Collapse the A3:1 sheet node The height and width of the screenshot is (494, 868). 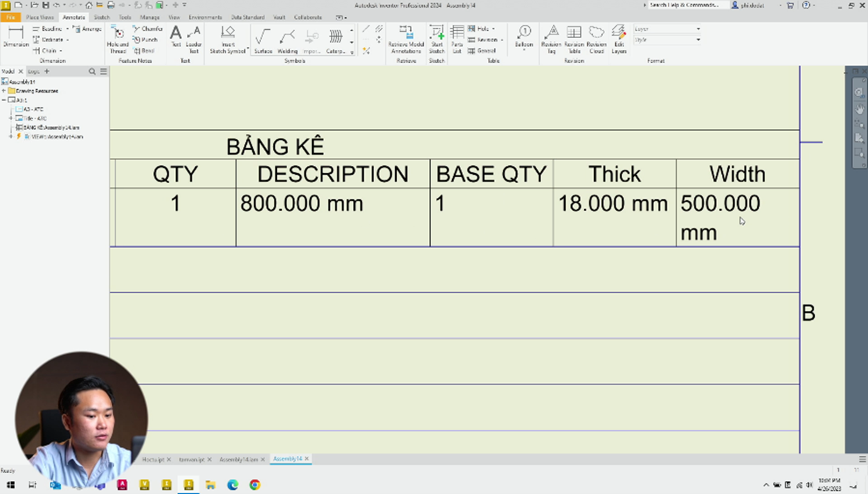(4, 100)
